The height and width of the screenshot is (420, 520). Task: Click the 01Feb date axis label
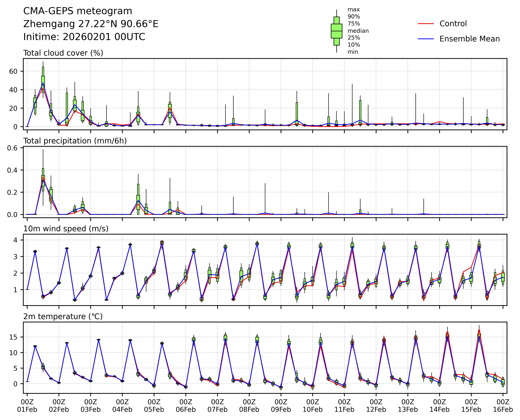point(27,410)
